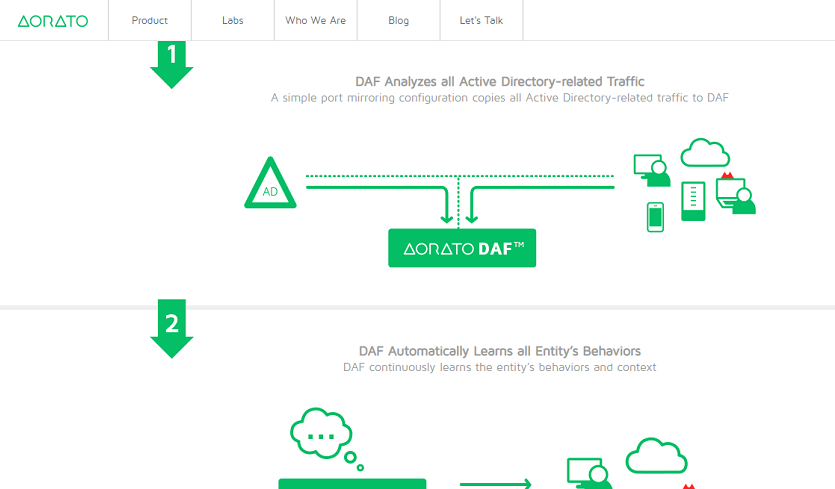
Task: Click the cloud icon in the step 2 diagram
Action: click(657, 456)
